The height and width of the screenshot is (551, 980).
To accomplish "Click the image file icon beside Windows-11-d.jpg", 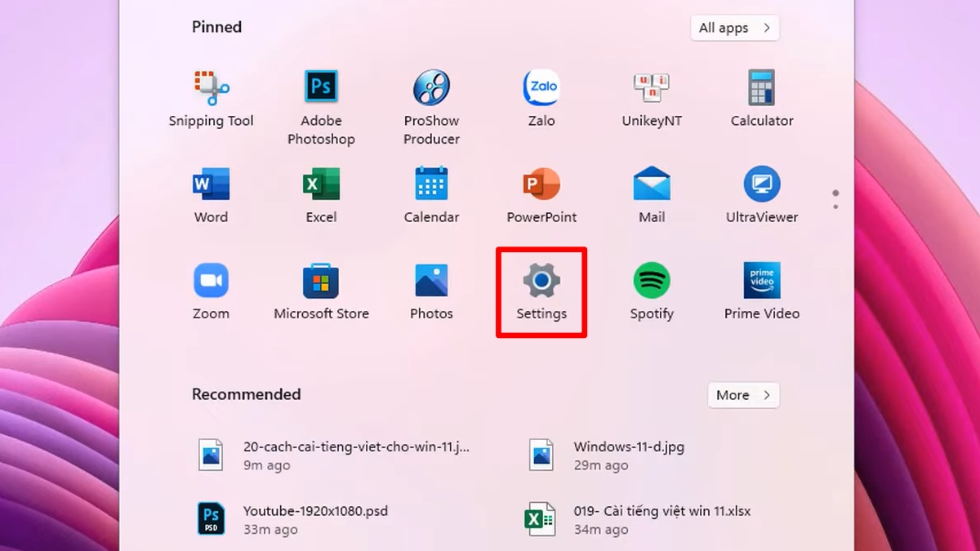I will click(x=541, y=455).
